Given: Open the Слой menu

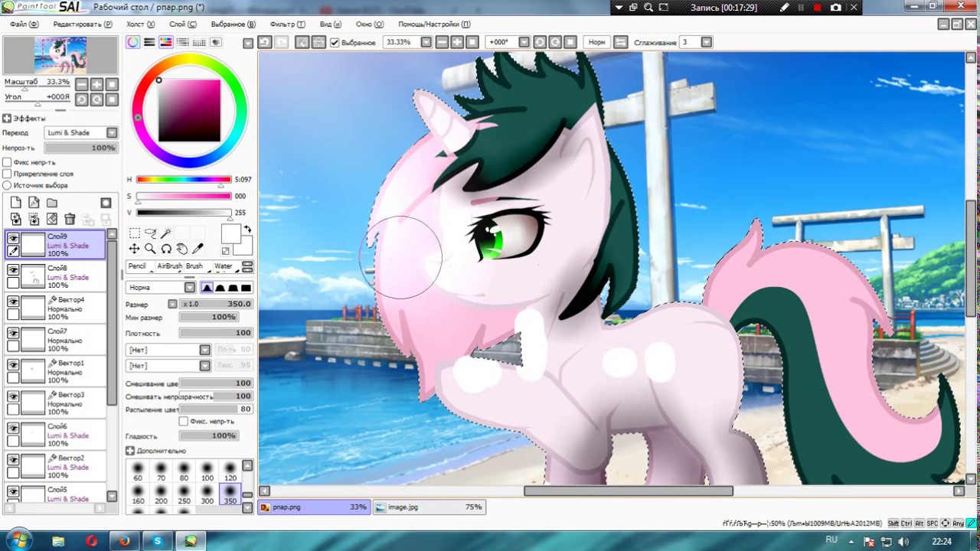Looking at the screenshot, I should (x=182, y=24).
